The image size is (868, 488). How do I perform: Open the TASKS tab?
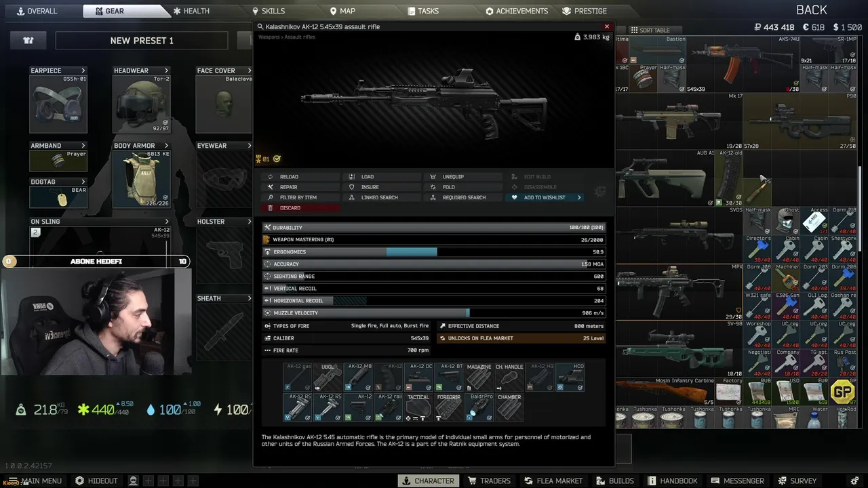tap(423, 11)
